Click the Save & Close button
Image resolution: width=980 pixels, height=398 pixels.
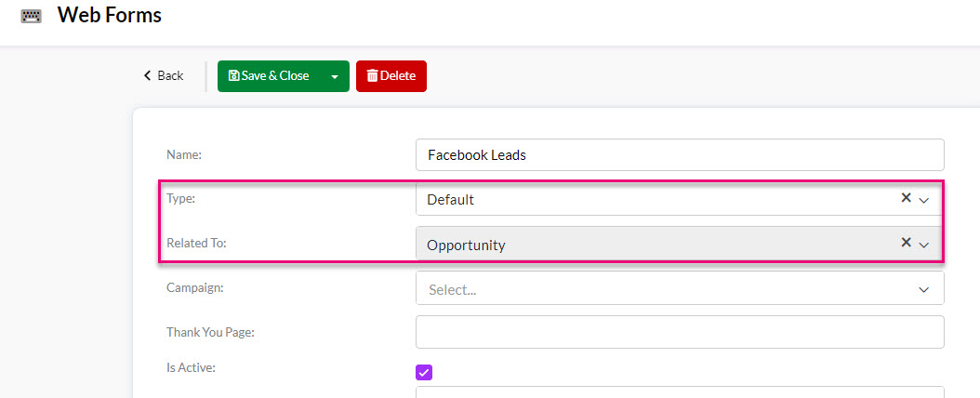point(270,76)
